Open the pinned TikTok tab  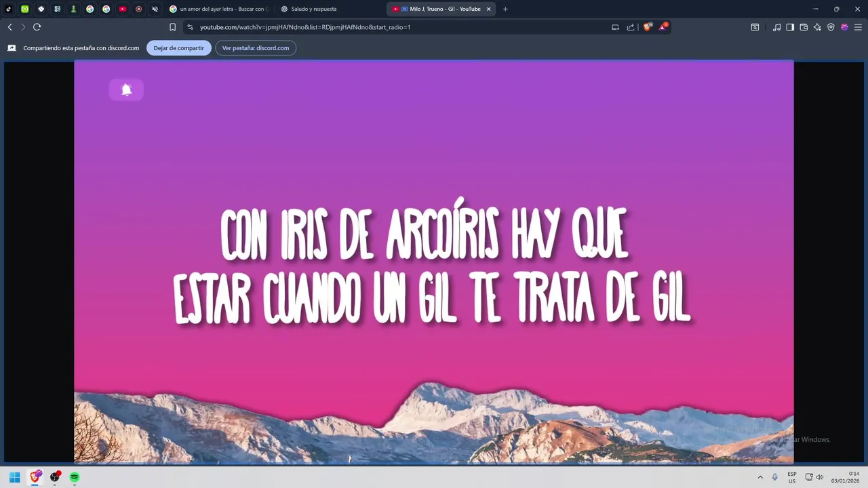click(9, 9)
